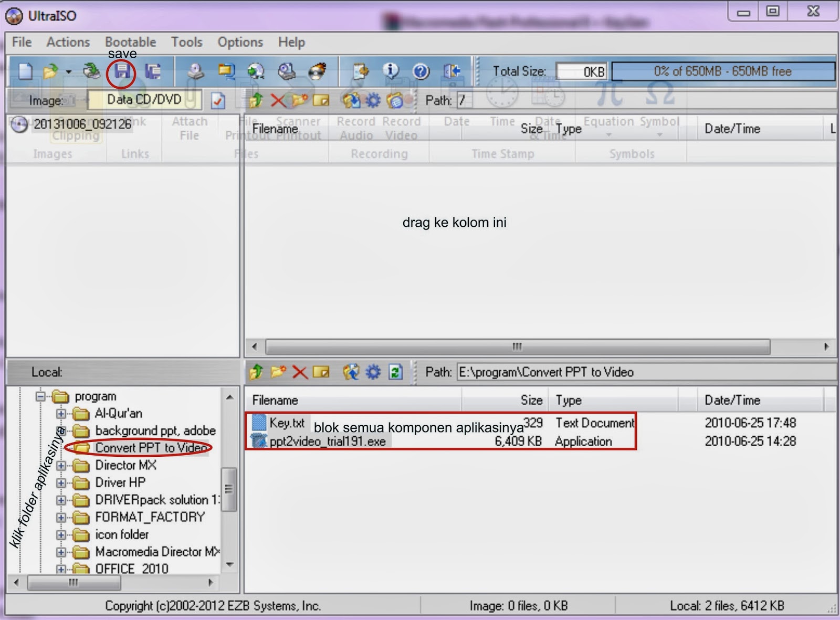
Task: Open the Options menu
Action: [x=240, y=42]
